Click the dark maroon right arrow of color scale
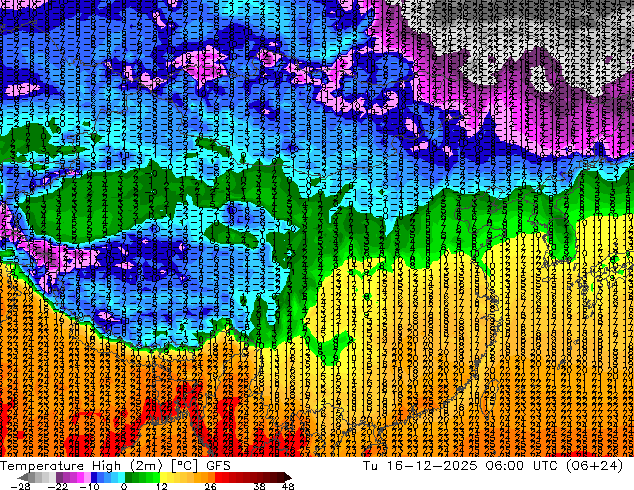The width and height of the screenshot is (634, 490). 287,478
